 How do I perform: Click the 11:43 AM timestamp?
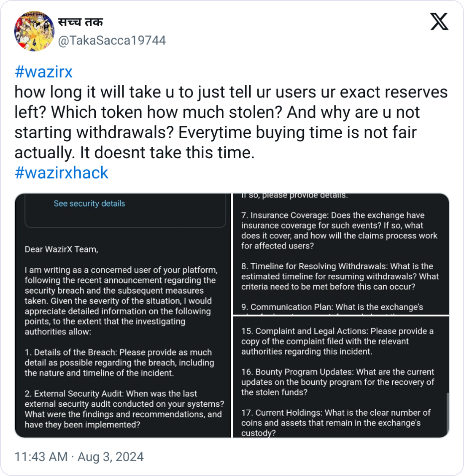click(x=41, y=457)
